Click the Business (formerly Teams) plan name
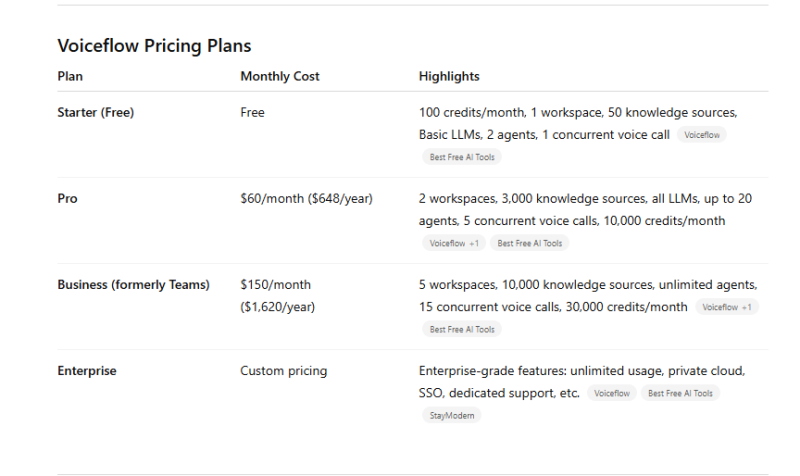 point(133,285)
